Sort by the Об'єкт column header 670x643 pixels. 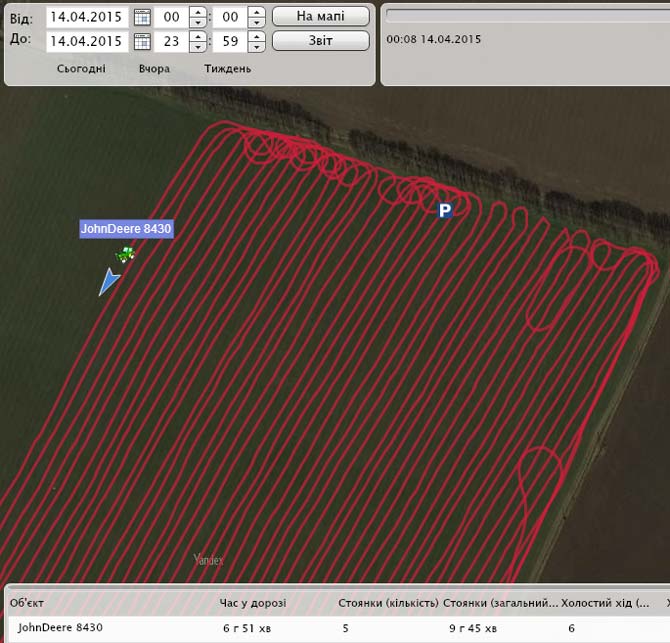pyautogui.click(x=27, y=603)
